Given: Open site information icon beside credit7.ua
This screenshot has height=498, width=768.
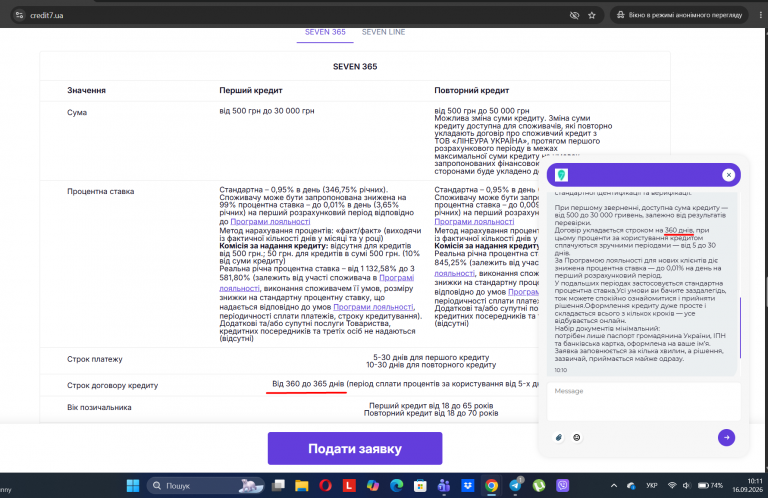Looking at the screenshot, I should click(19, 15).
